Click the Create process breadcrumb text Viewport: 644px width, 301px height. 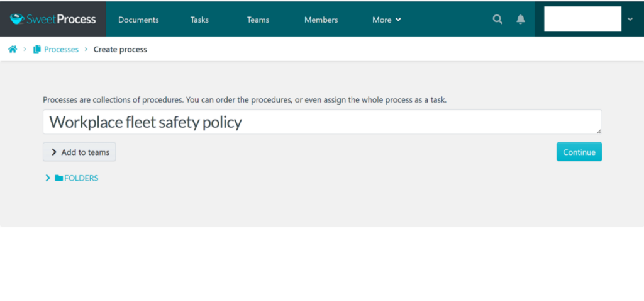point(120,49)
